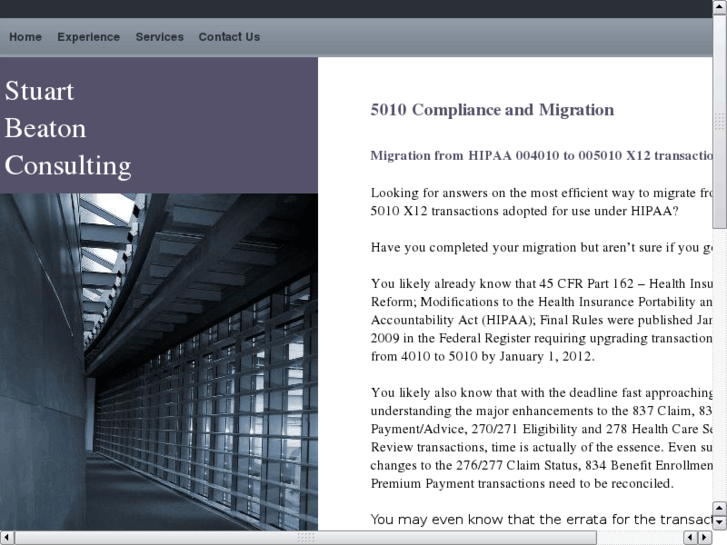727x545 pixels.
Task: Click text "Payment/Advice, 270/271 Eligibility"
Action: (474, 429)
